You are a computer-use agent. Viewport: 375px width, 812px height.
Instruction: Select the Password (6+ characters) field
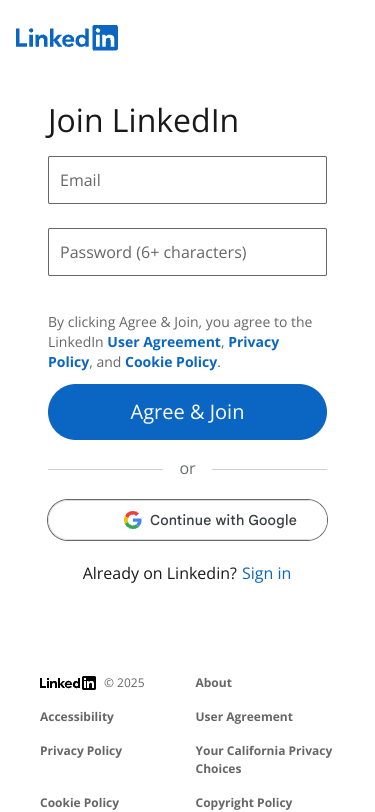pyautogui.click(x=188, y=252)
